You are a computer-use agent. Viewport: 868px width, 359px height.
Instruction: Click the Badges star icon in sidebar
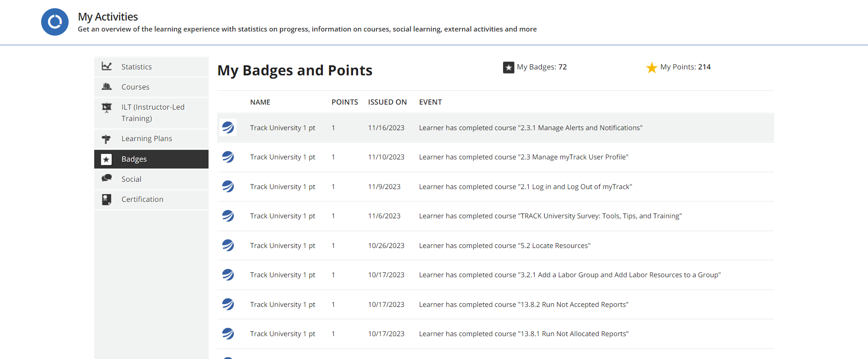[x=107, y=159]
